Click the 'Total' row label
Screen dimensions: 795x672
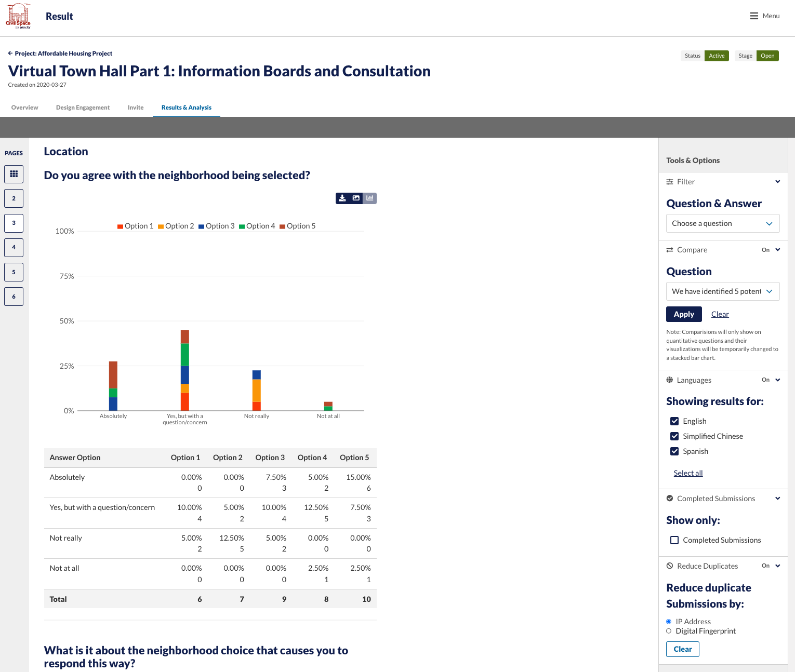pyautogui.click(x=58, y=599)
